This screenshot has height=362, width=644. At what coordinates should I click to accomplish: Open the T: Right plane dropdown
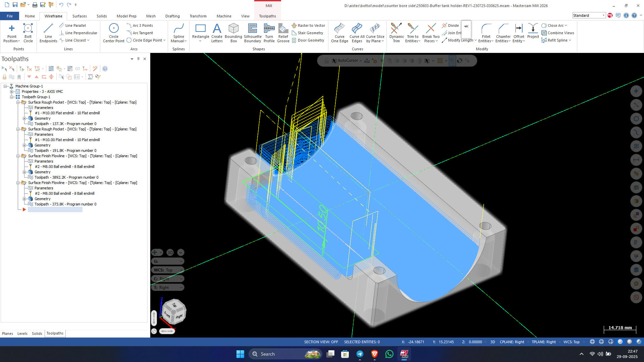click(168, 287)
